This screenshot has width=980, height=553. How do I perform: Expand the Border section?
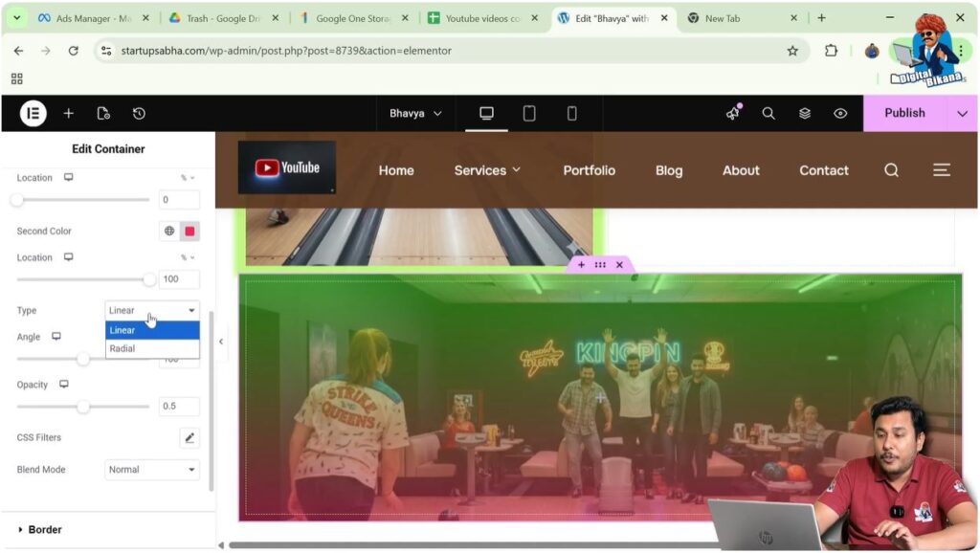pyautogui.click(x=45, y=529)
